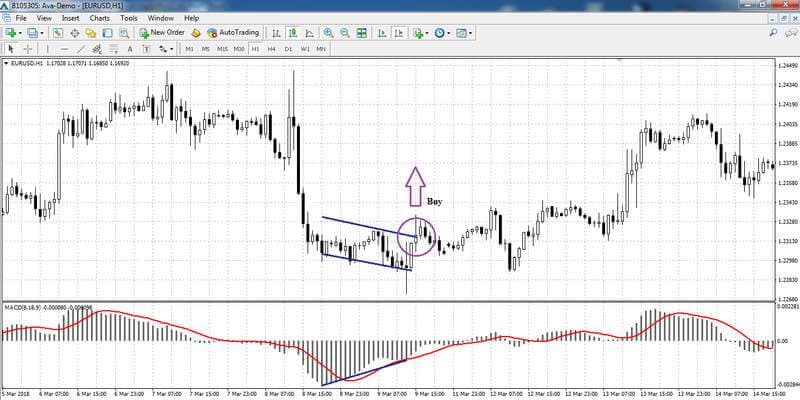Switch timeframe to W1
This screenshot has width=800, height=400.
tap(305, 49)
